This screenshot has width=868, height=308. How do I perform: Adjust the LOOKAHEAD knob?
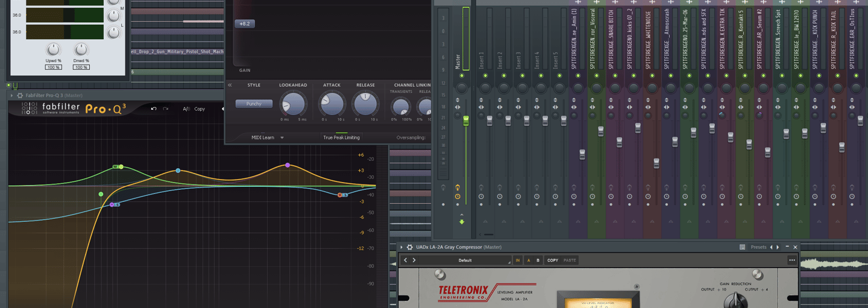pyautogui.click(x=293, y=104)
